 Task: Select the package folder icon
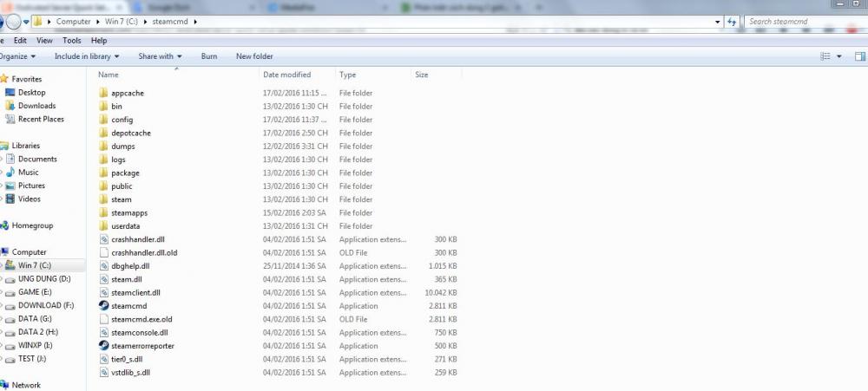[103, 173]
